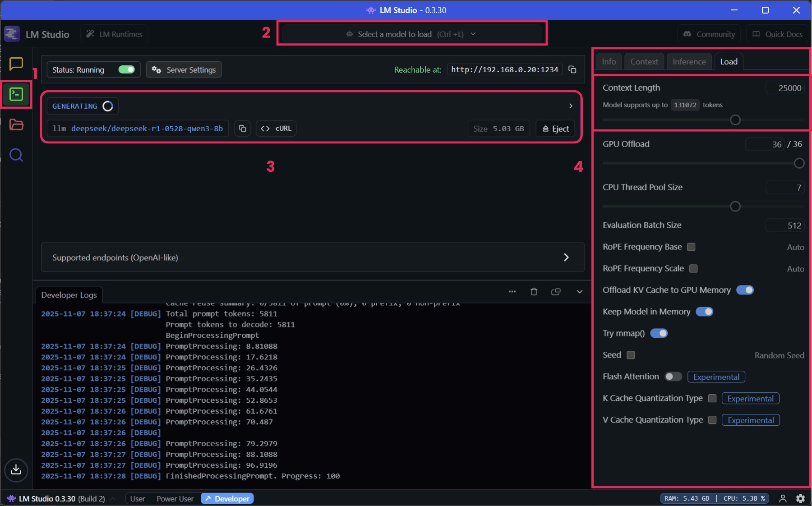Eject the deepseek model
The width and height of the screenshot is (812, 506).
(555, 128)
